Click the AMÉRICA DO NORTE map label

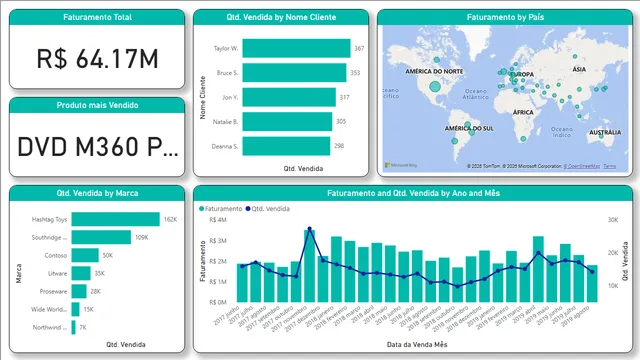coord(434,71)
